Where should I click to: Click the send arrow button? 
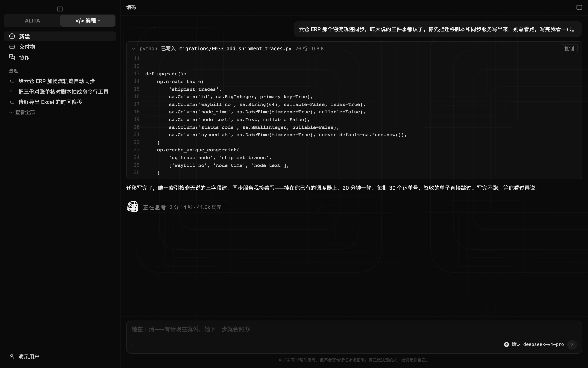point(572,344)
